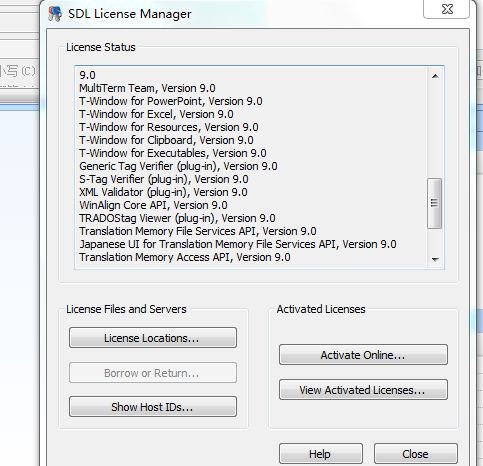Select the XML Validator (plug-in) entry
The height and width of the screenshot is (466, 483).
click(163, 192)
